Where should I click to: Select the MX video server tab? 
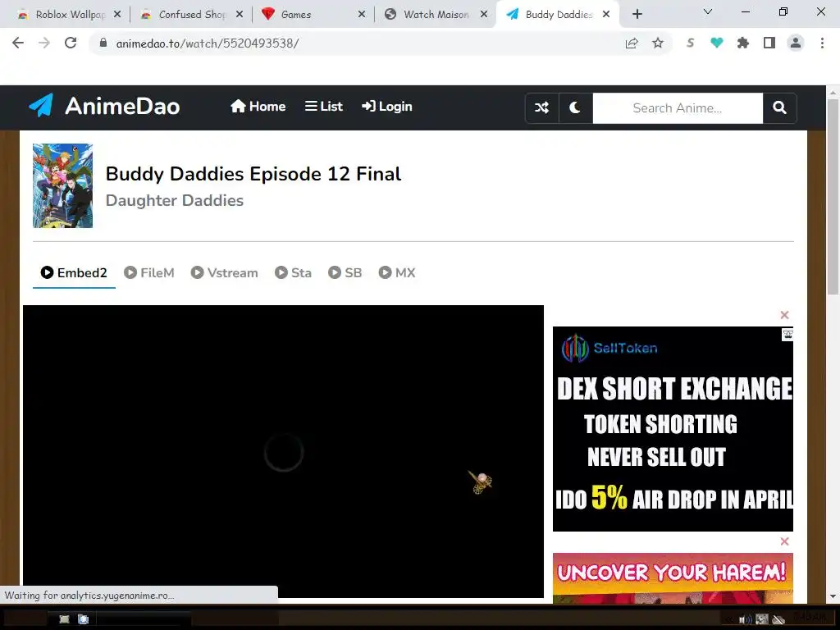click(x=397, y=272)
